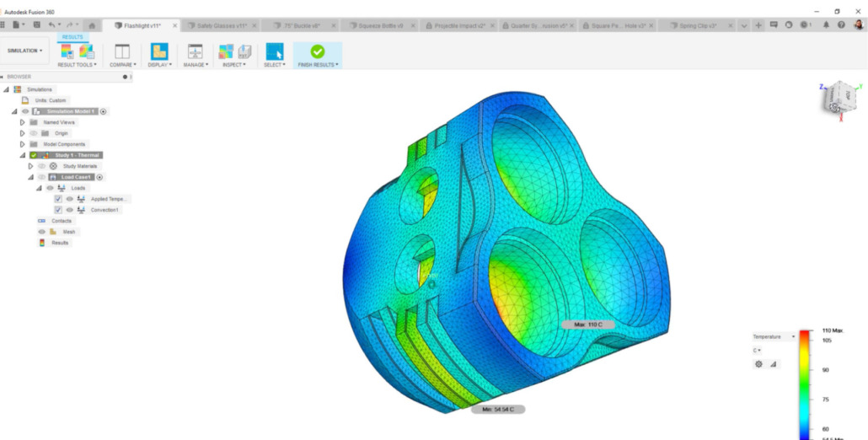This screenshot has height=440, width=868.
Task: Click the Undo arrow
Action: point(52,25)
